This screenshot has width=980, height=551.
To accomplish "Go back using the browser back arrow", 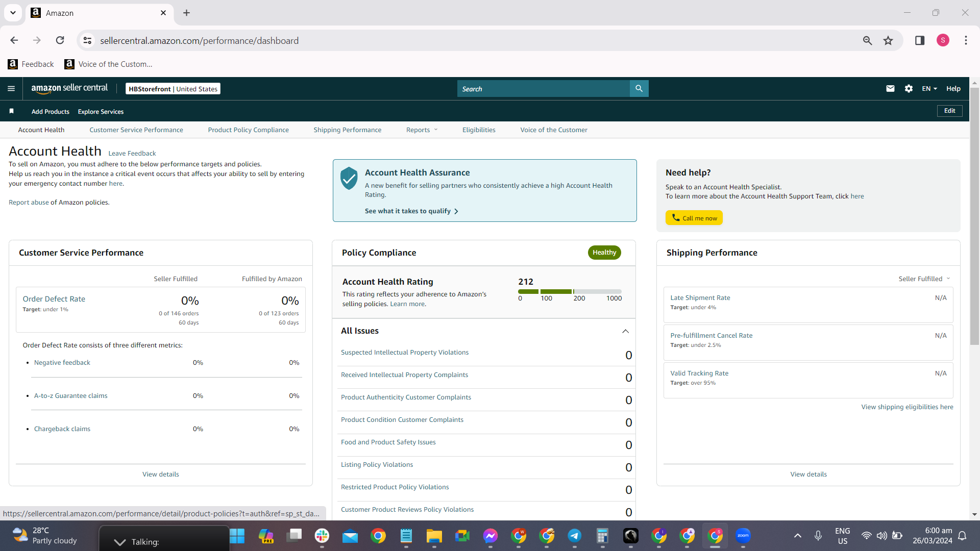I will 14,40.
